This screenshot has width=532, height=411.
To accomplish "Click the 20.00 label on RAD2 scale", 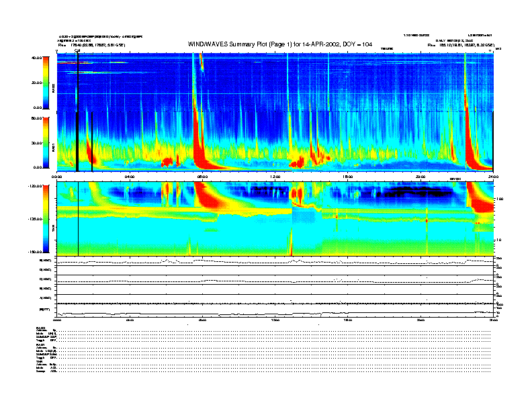I will (36, 83).
